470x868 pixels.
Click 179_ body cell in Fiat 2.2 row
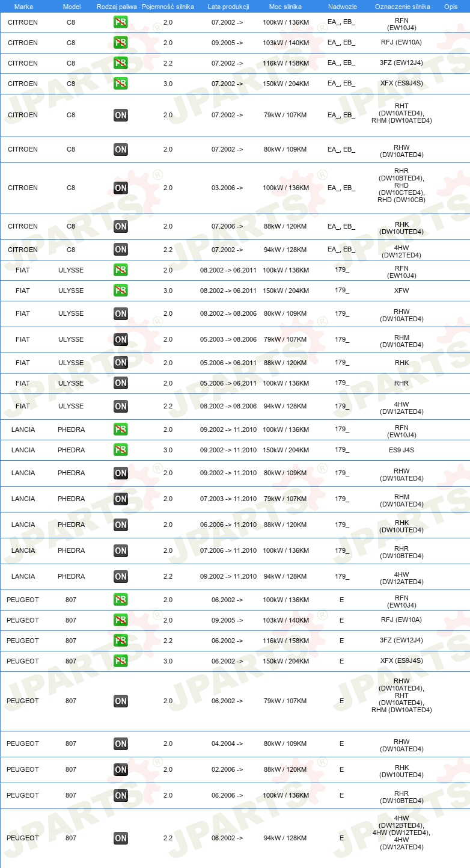click(342, 406)
